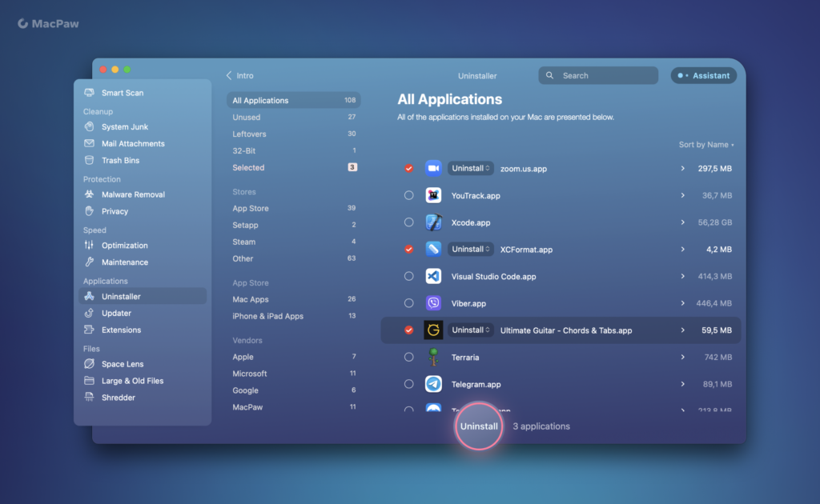Viewport: 820px width, 504px height.
Task: Go back to Intro
Action: [x=240, y=75]
